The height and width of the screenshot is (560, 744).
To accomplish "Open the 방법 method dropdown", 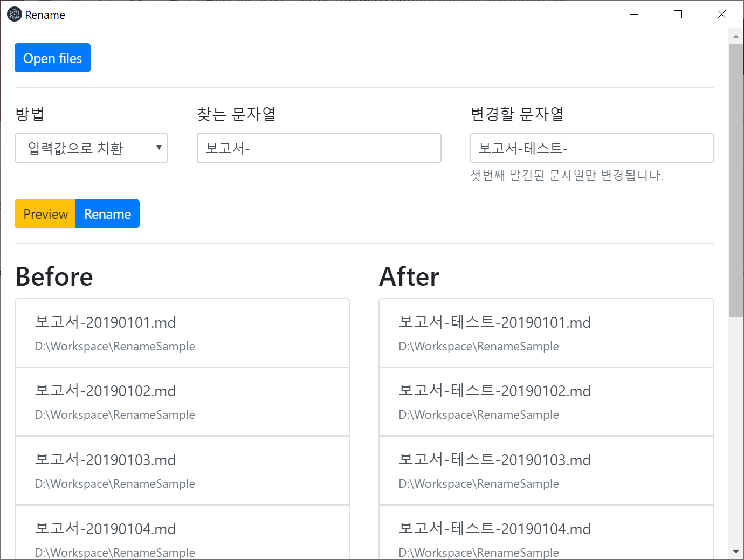I will click(91, 148).
